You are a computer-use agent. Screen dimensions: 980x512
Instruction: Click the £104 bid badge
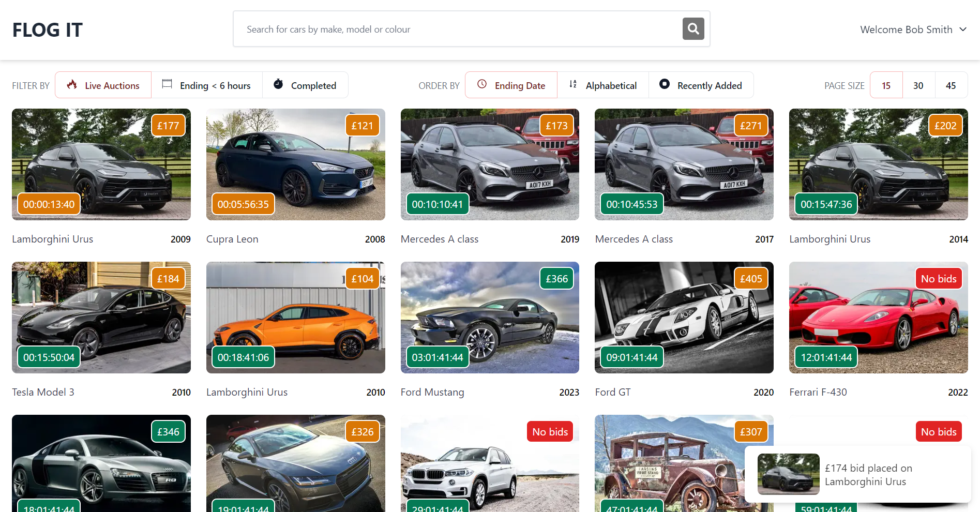(363, 279)
